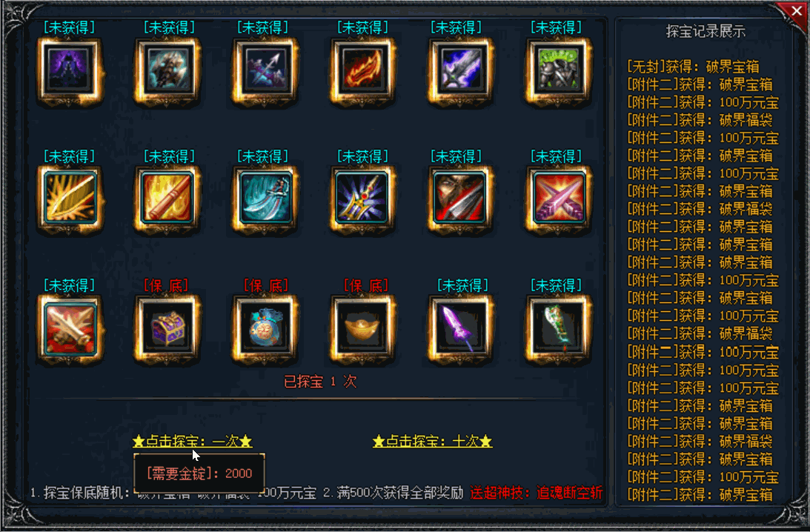Select the purple hooded figure reward icon
Image resolution: width=810 pixels, height=532 pixels.
tap(69, 69)
